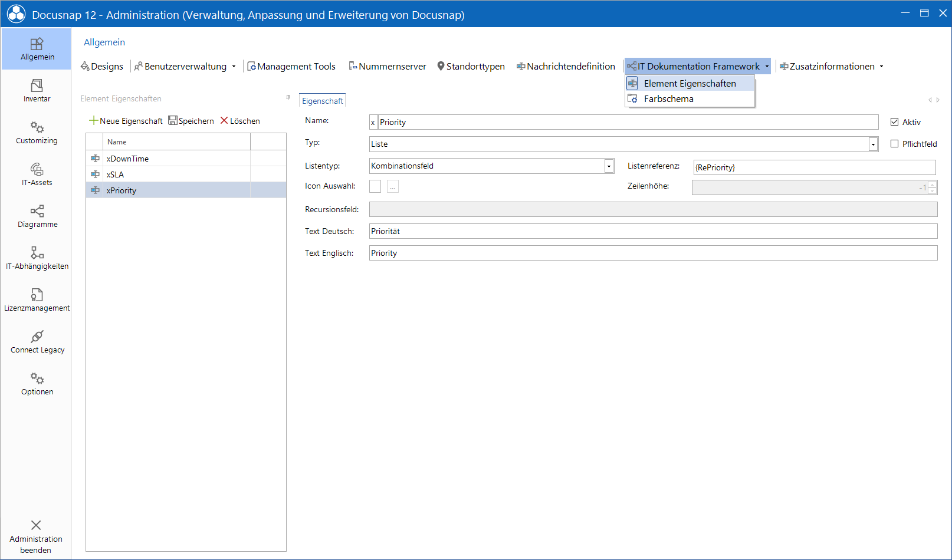Expand the IT Dokumentation Framework dropdown arrow
Viewport: 952px width, 560px height.
(767, 67)
